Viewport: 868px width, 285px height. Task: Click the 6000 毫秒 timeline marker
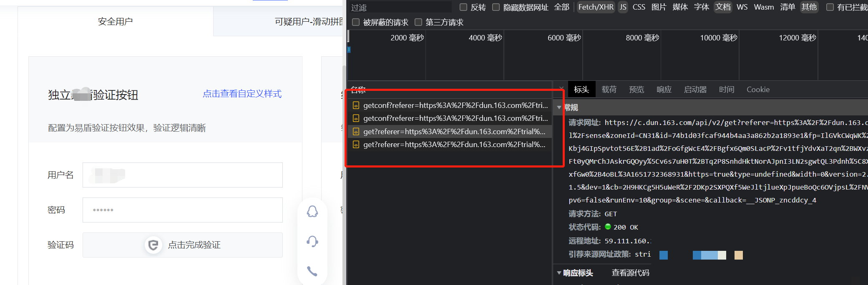point(564,38)
